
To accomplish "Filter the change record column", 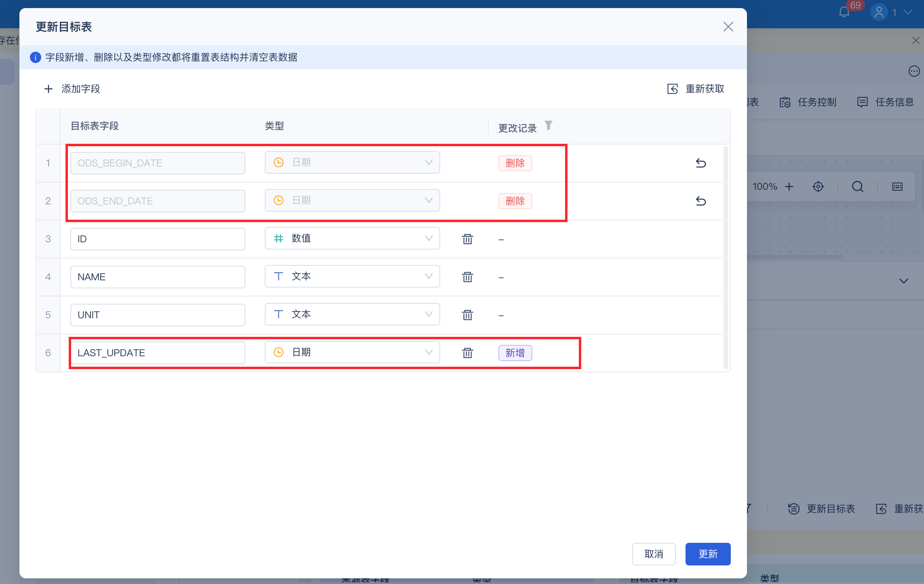I will tap(548, 126).
